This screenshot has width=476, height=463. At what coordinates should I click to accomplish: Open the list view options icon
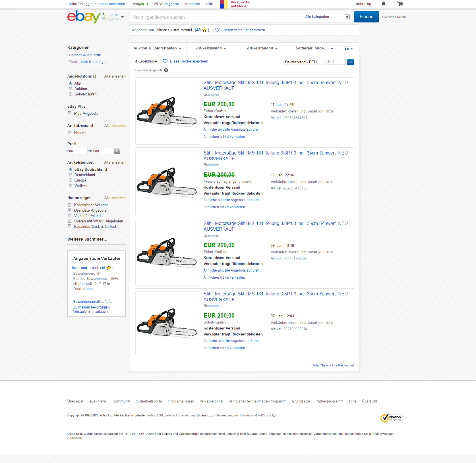click(349, 49)
